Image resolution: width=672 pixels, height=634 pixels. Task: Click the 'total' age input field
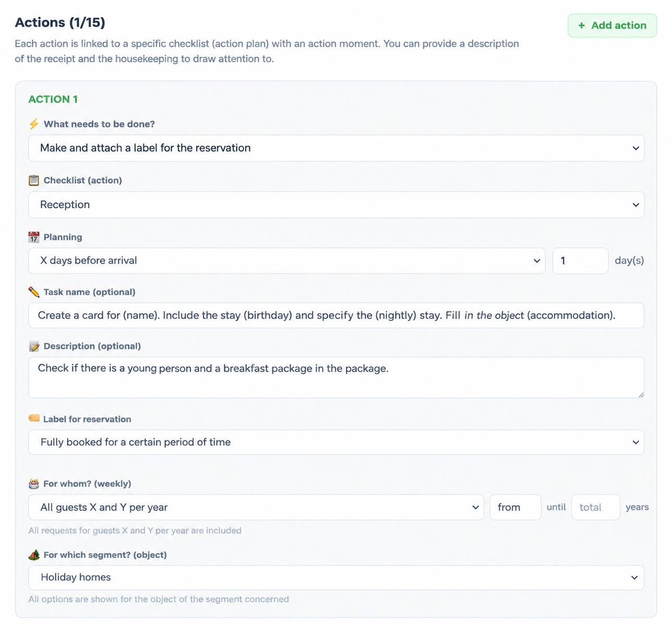[x=595, y=508]
